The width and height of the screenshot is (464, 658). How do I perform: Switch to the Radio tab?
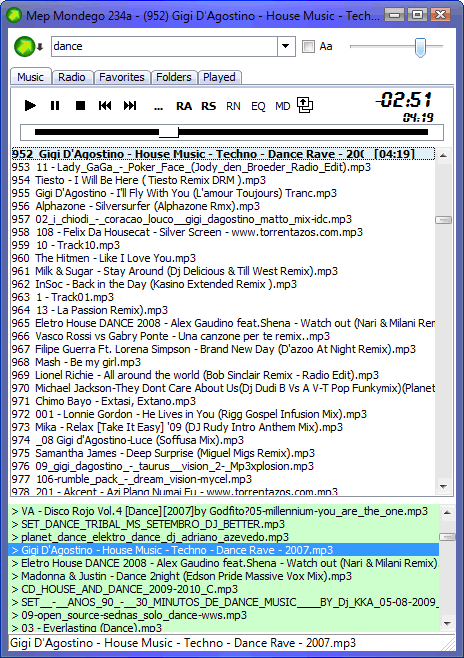72,77
